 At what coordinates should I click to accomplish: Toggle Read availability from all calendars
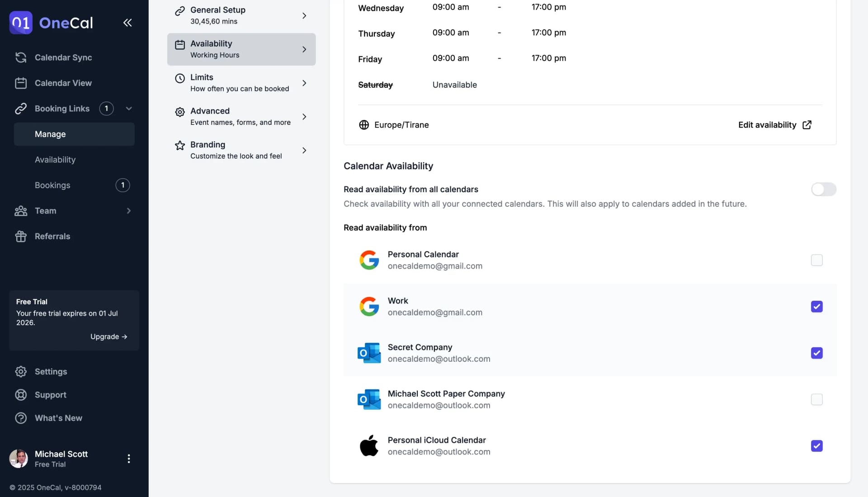pyautogui.click(x=823, y=189)
